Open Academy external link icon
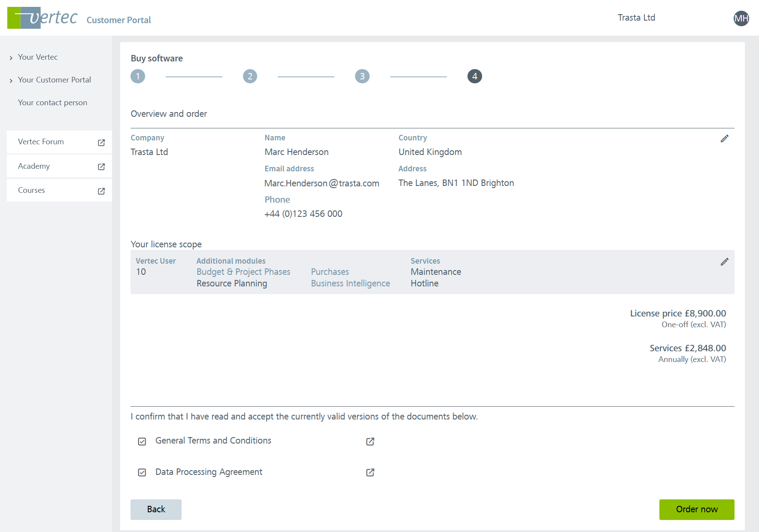The width and height of the screenshot is (759, 532). [101, 167]
